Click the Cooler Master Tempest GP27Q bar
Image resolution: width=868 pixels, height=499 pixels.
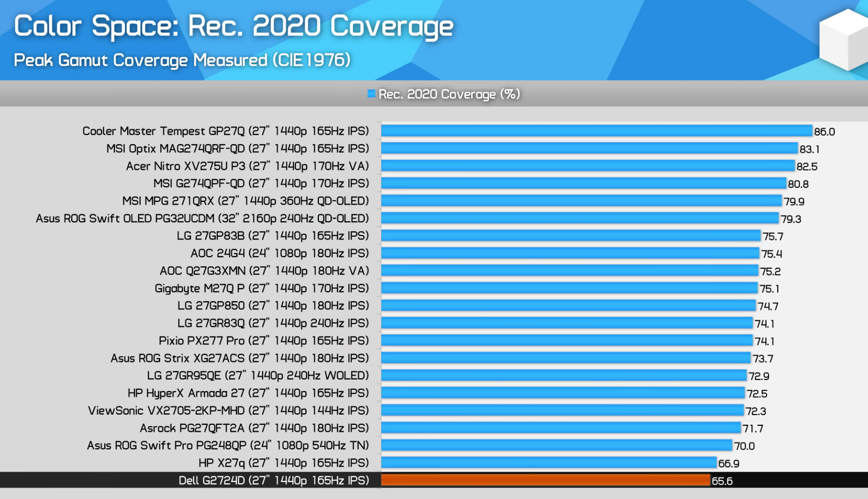click(597, 131)
